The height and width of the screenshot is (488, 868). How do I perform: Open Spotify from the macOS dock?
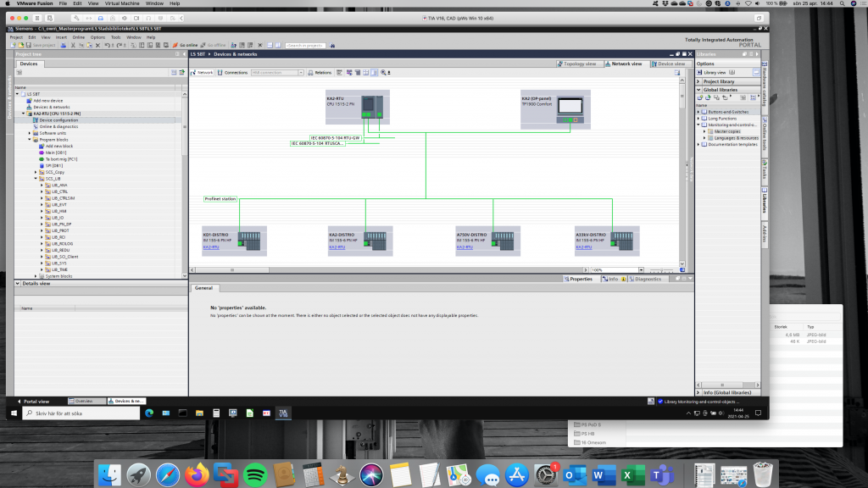click(255, 475)
